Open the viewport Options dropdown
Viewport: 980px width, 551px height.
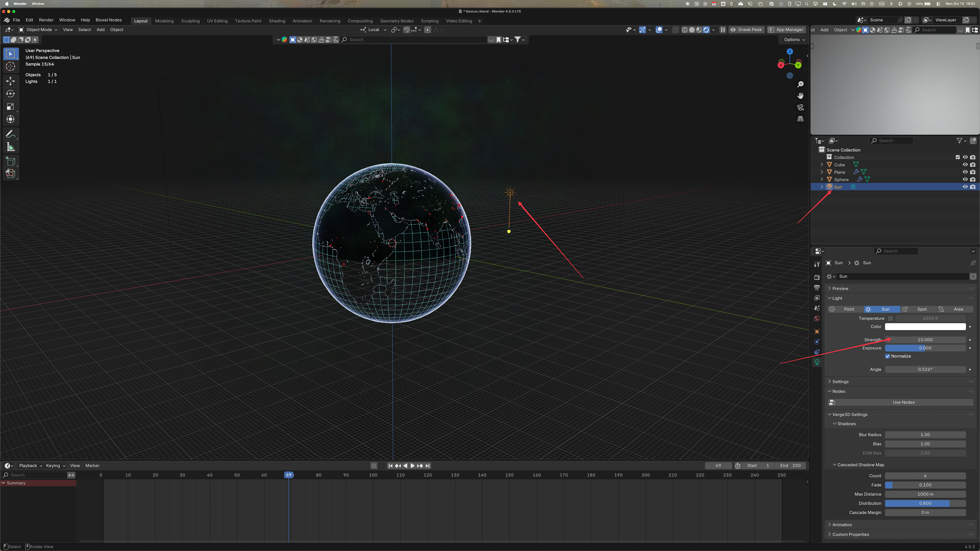(x=794, y=40)
